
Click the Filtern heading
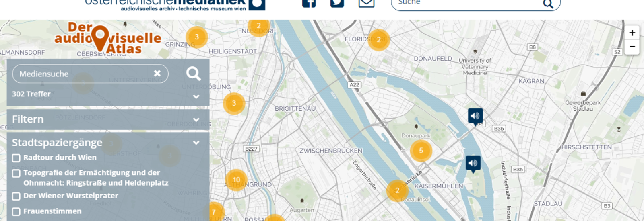point(28,119)
